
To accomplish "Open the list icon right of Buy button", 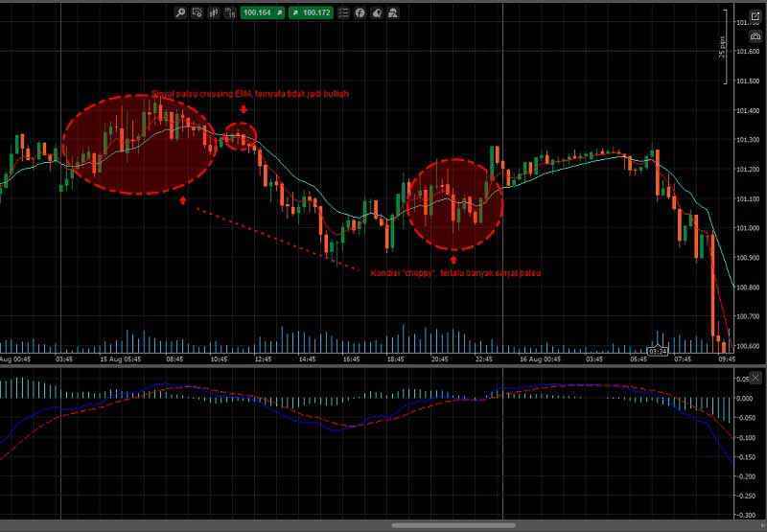I will (344, 12).
